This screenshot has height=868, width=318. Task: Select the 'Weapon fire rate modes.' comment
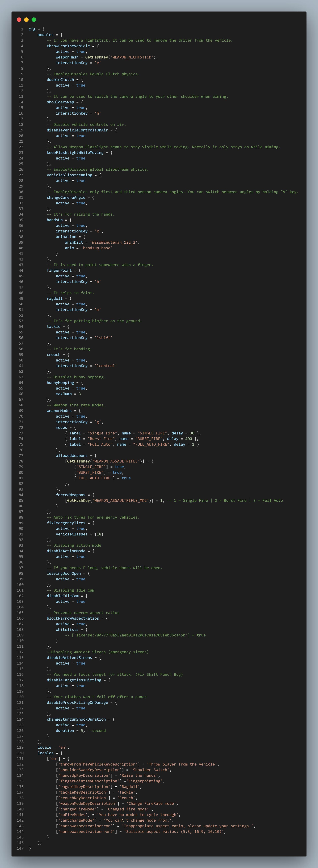[x=76, y=405]
